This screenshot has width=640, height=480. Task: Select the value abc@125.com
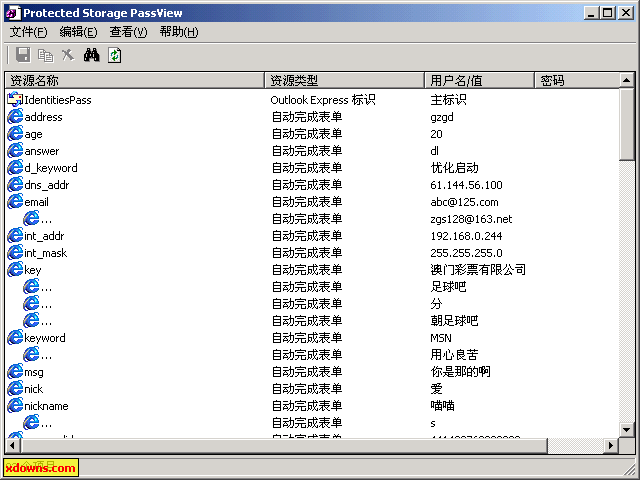click(x=464, y=202)
